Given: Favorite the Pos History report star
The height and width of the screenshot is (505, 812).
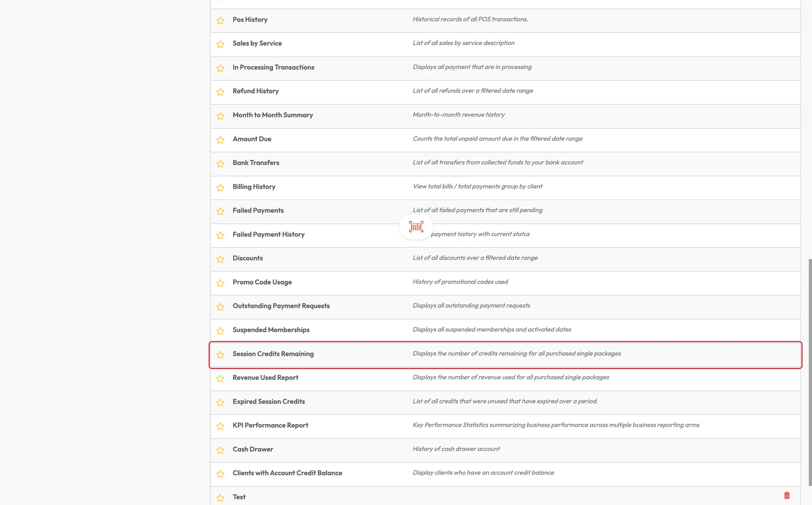Looking at the screenshot, I should coord(220,20).
